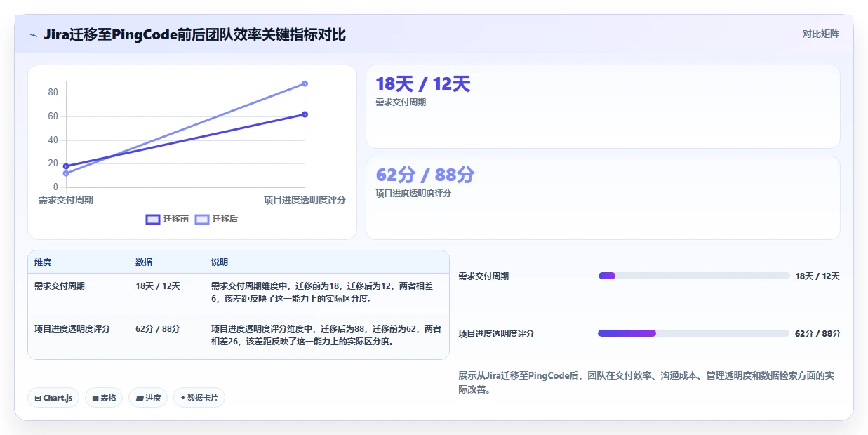Click the 需求交付周期 chart x-axis label
The height and width of the screenshot is (435, 868).
click(66, 200)
